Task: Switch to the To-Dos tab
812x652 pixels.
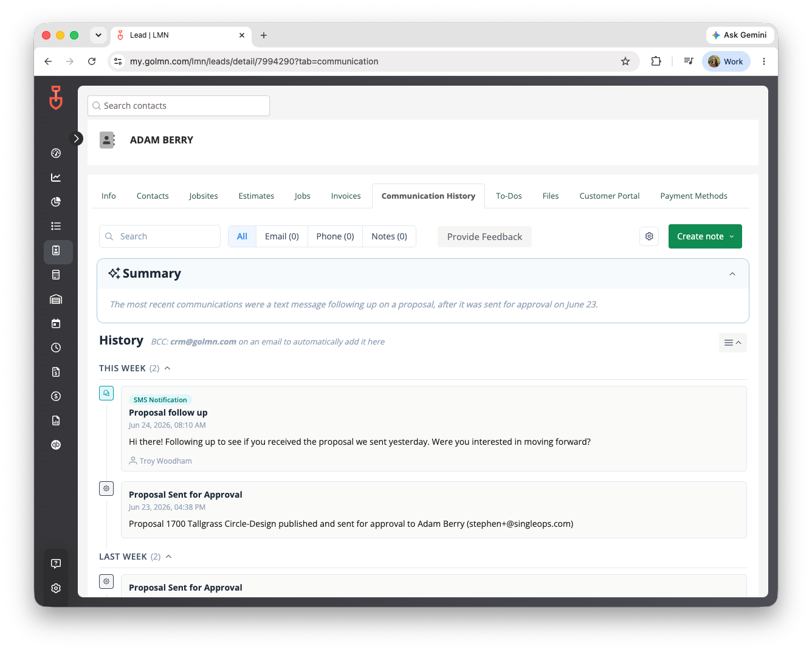Action: [509, 196]
